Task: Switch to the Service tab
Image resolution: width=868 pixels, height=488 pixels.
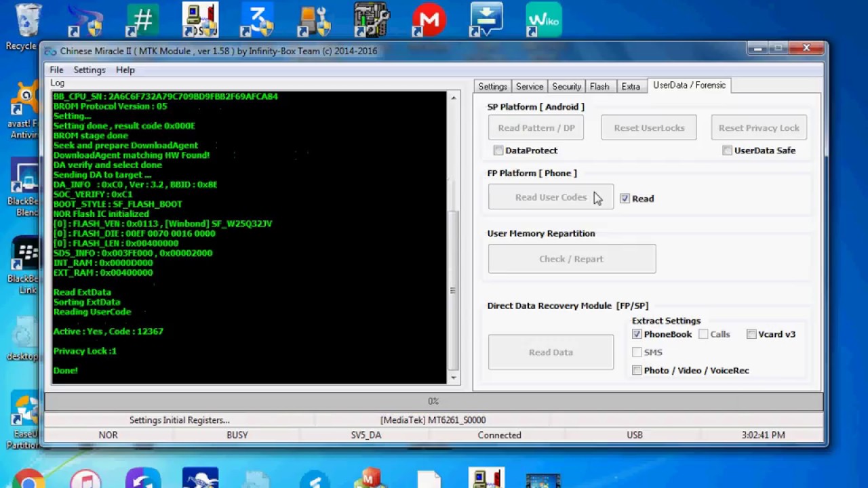Action: click(530, 87)
